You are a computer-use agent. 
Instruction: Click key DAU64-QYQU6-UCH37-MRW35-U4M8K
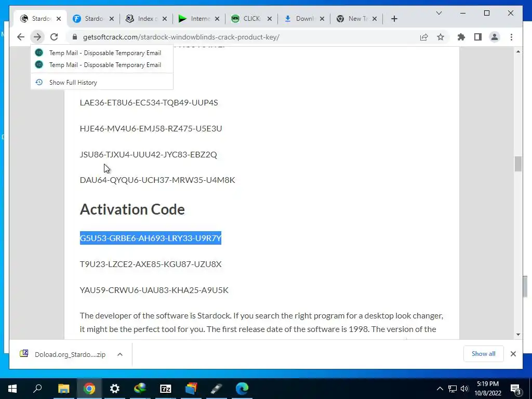pyautogui.click(x=157, y=180)
